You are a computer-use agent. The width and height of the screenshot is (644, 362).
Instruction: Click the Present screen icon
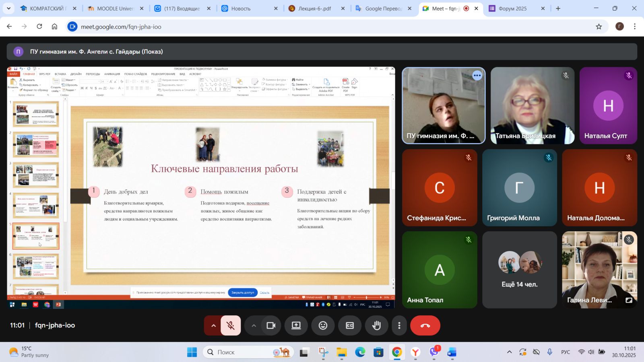tap(296, 325)
